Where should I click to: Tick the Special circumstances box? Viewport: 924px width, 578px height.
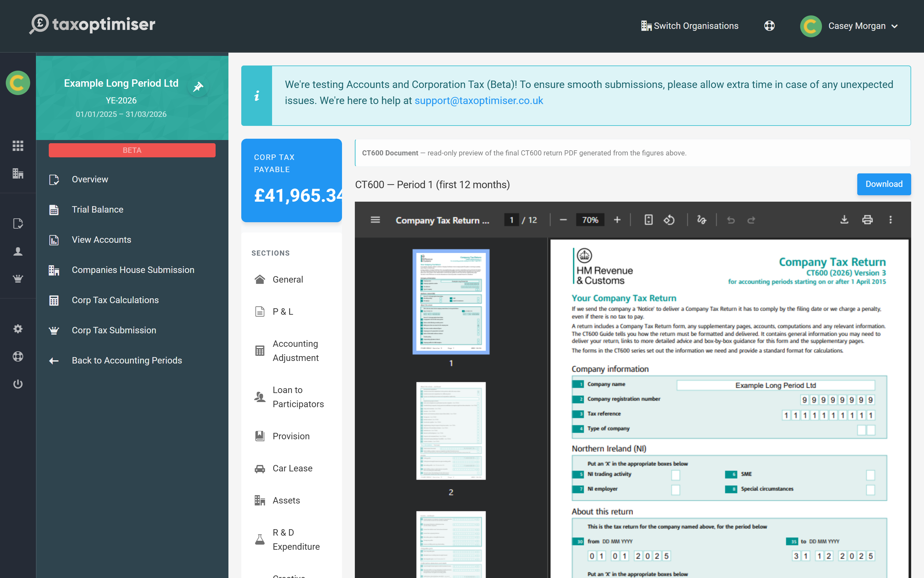coord(870,490)
